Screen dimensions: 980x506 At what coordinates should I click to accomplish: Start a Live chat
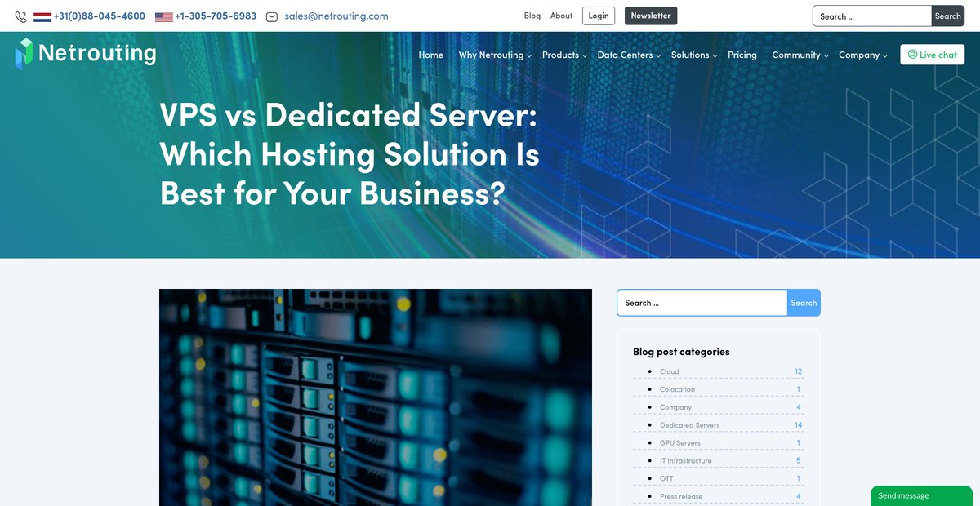point(933,55)
